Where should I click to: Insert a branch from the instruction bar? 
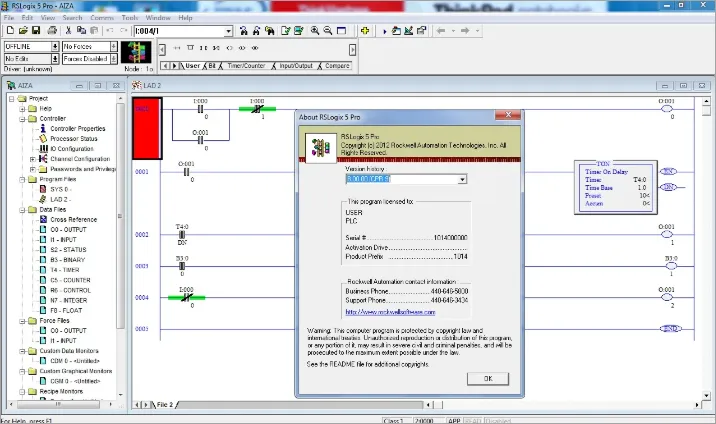pos(190,47)
